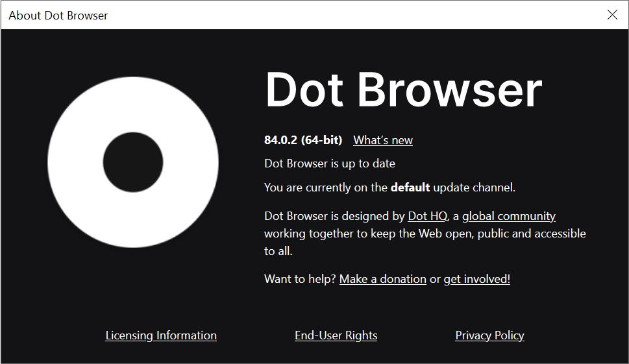
Task: View Licensing Information
Action: pos(161,335)
